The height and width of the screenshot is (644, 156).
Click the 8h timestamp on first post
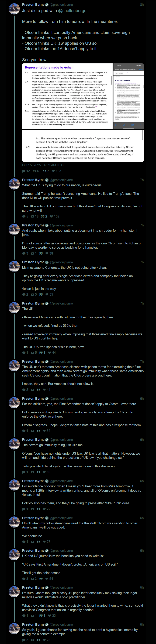tap(142, 5)
